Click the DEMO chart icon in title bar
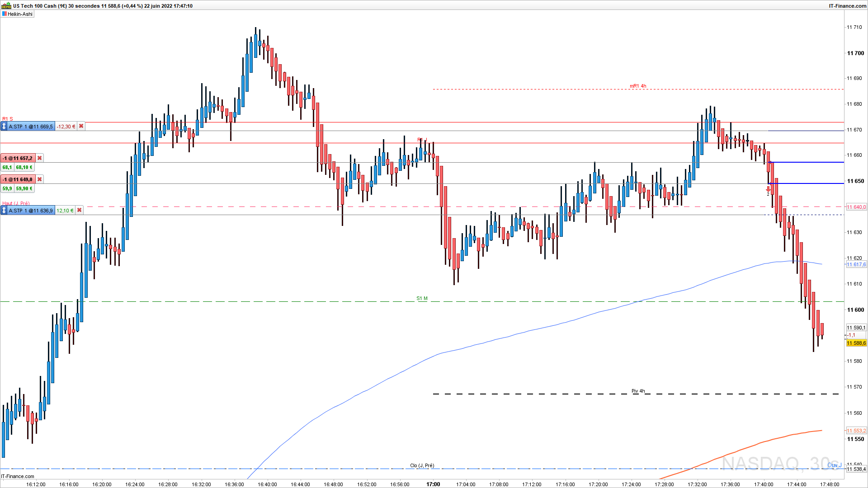868x488 pixels. pyautogui.click(x=6, y=6)
